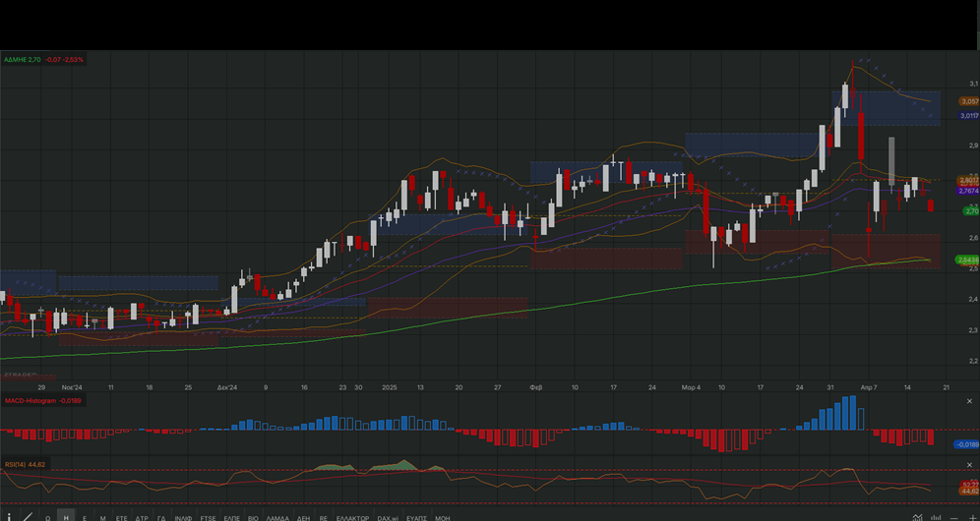Load the ΒΙΟ symbol chart
The width and height of the screenshot is (980, 521).
tap(253, 518)
